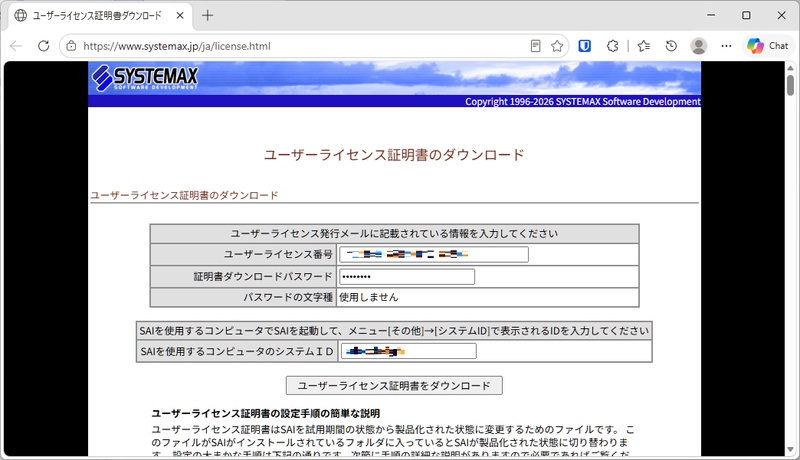Open Copilot Chat button

pos(768,46)
